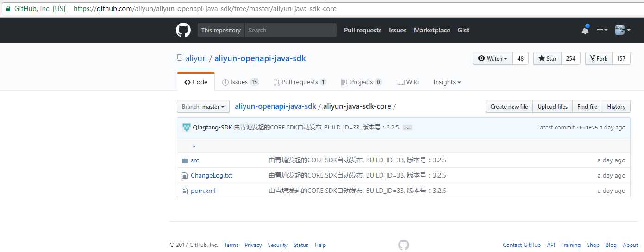Open Help footer link
The height and width of the screenshot is (252, 644).
click(320, 245)
